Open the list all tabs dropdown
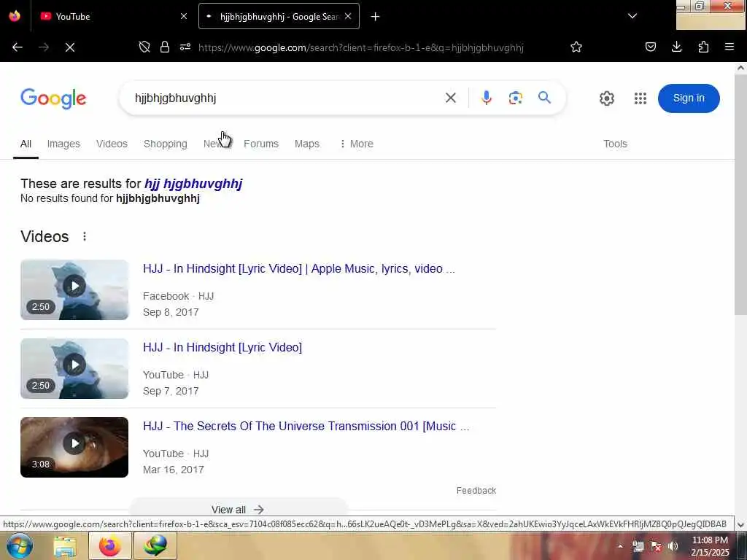747x560 pixels. pyautogui.click(x=632, y=16)
